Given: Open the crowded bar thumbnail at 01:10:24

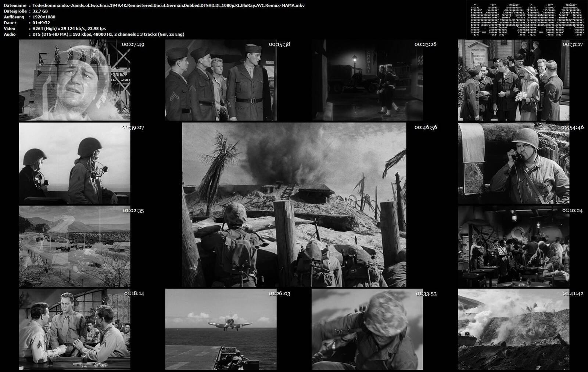Looking at the screenshot, I should point(513,246).
